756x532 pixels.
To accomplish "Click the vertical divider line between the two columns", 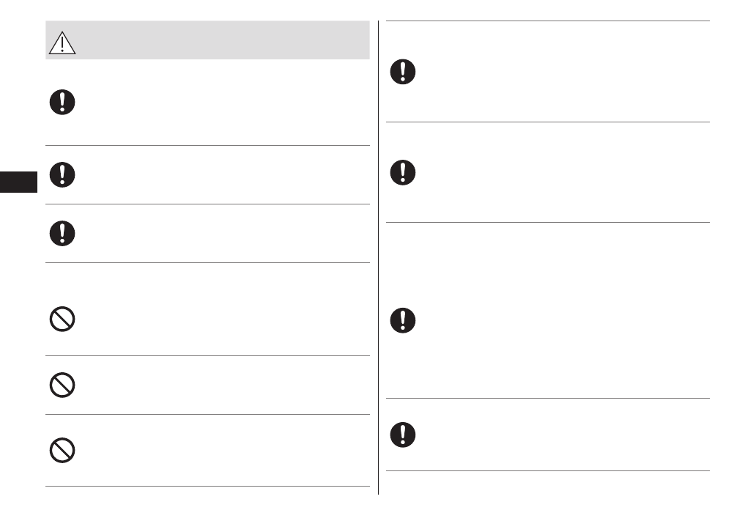I will pos(379,256).
